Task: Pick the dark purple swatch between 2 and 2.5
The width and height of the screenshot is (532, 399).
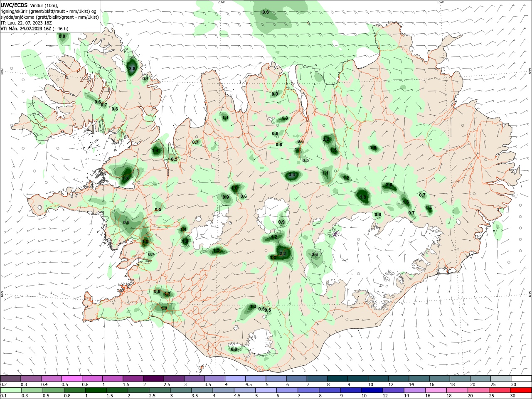Action: pos(153,379)
